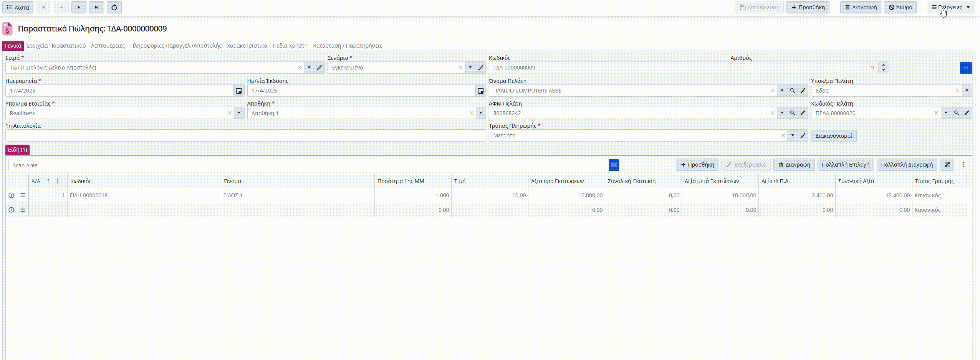980x360 pixels.
Task: Expand the Αποθήκη dropdown
Action: click(481, 113)
